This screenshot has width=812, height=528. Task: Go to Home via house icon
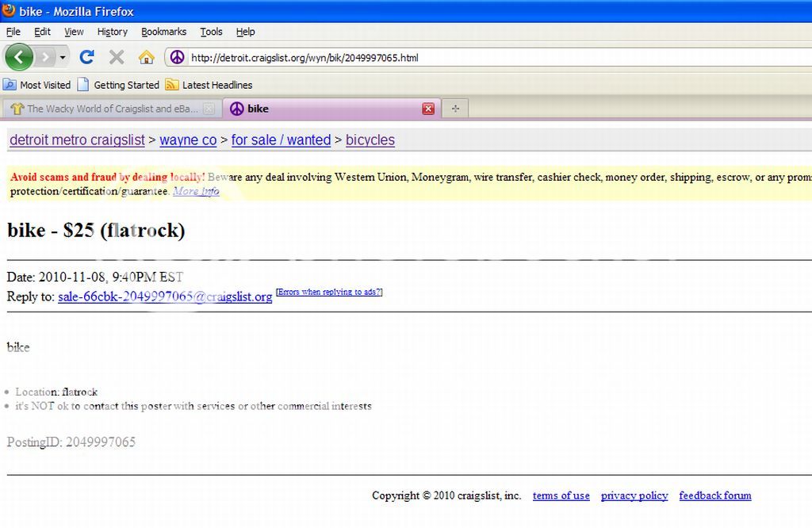click(146, 57)
